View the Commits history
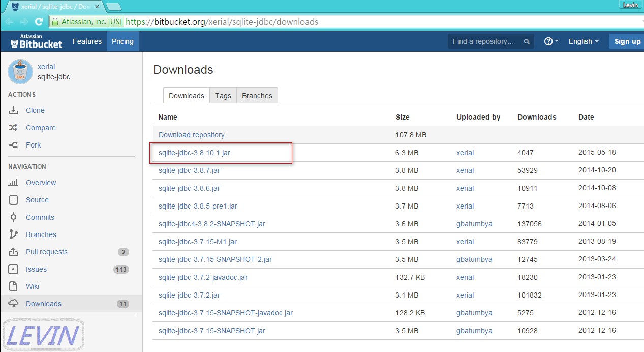644x352 pixels. 40,217
